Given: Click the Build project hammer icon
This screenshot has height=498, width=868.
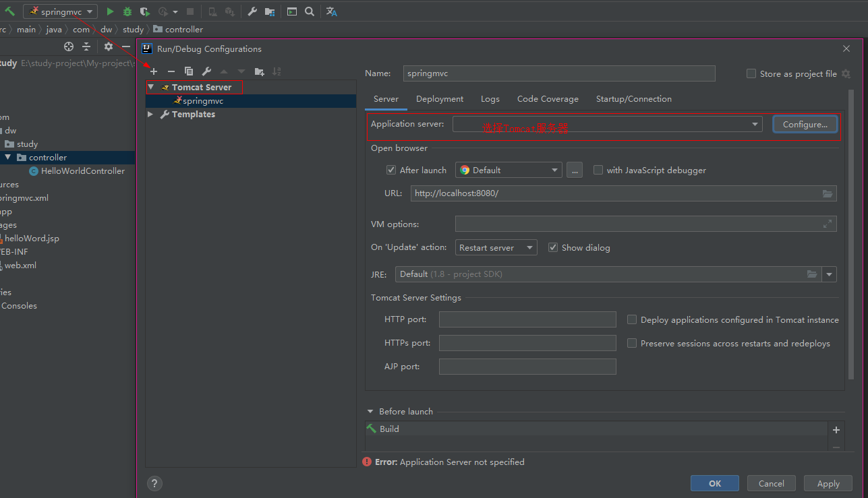Looking at the screenshot, I should coord(10,11).
